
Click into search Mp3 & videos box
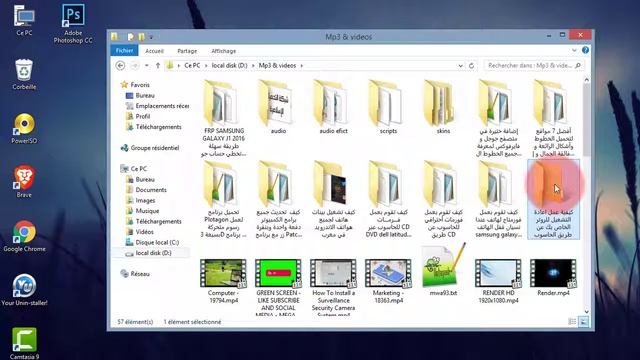[534, 65]
